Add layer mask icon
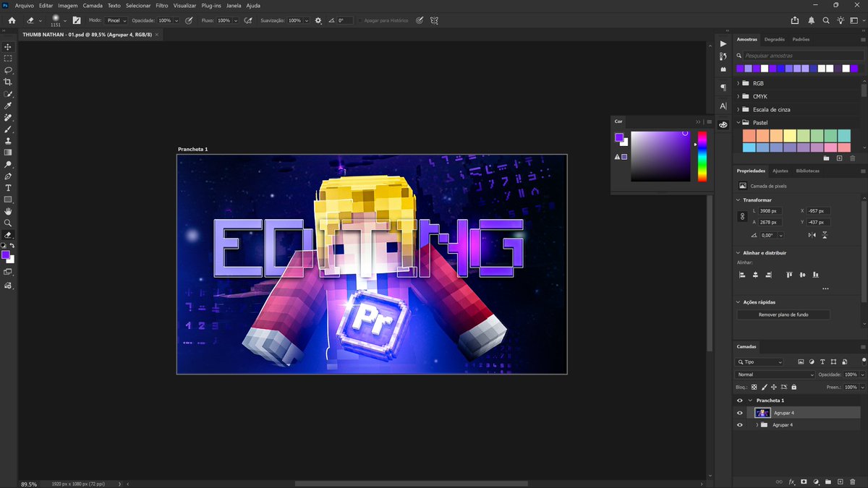The image size is (868, 488). [x=804, y=481]
